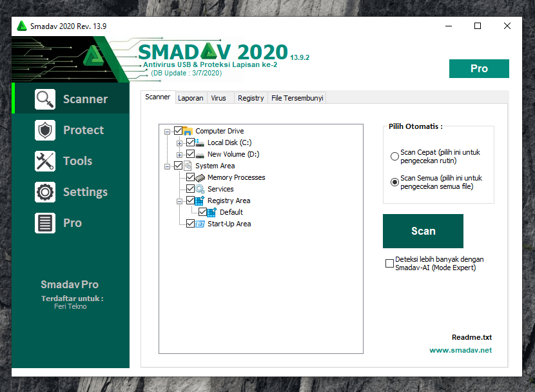Open the Registry tab
The height and width of the screenshot is (392, 535).
[251, 98]
